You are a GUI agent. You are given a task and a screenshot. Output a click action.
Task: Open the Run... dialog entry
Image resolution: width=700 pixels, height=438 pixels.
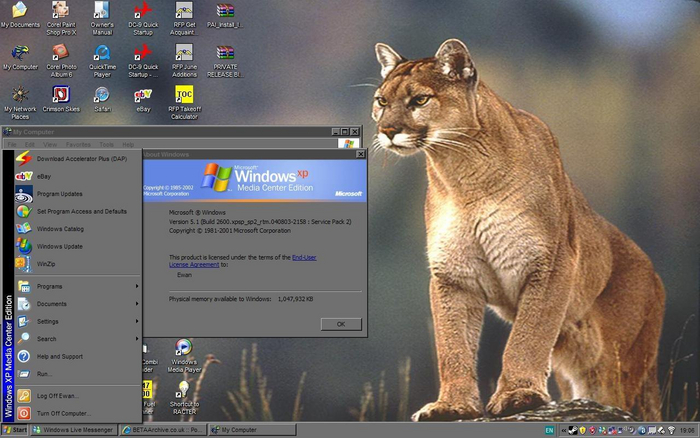pos(78,374)
